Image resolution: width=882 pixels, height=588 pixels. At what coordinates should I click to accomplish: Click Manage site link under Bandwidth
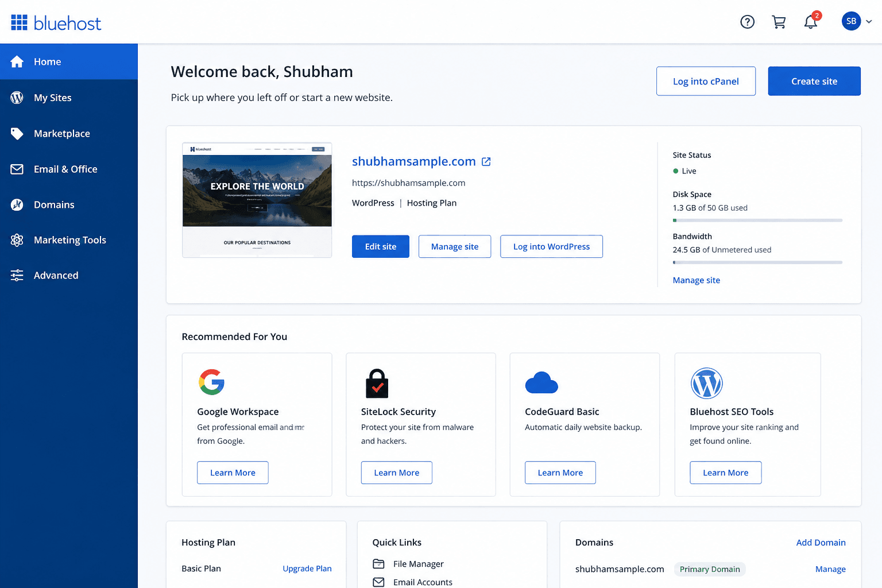[697, 280]
